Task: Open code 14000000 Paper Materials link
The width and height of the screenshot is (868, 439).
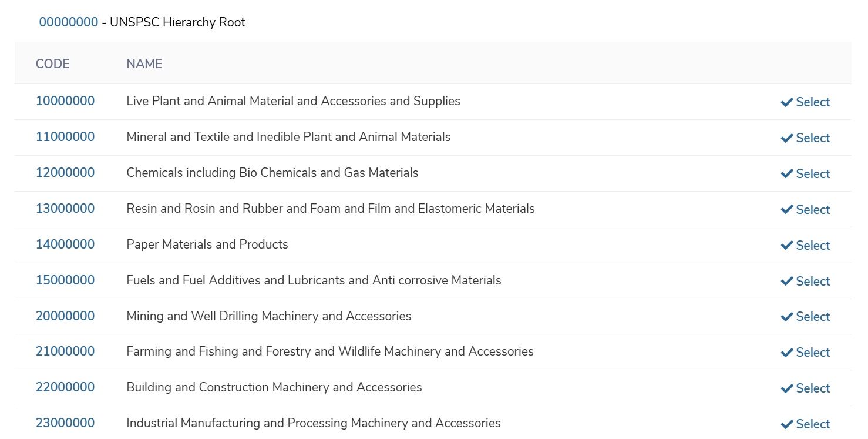Action: (x=65, y=244)
